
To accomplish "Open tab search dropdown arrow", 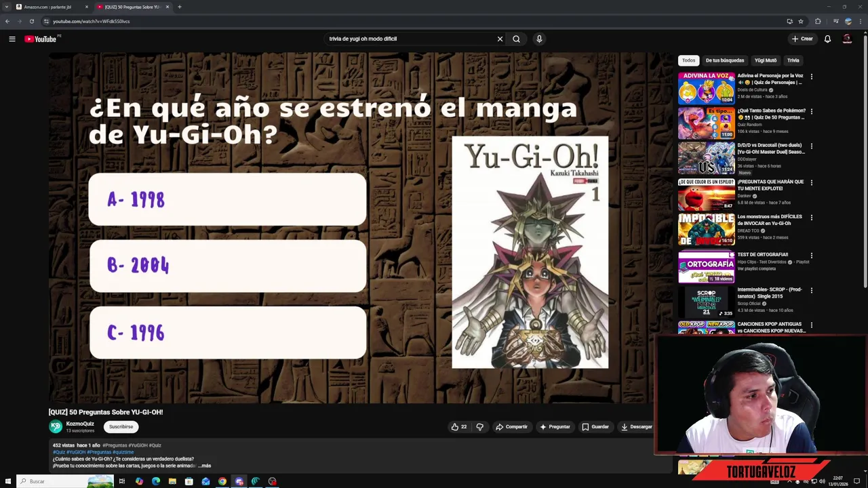I will (6, 7).
